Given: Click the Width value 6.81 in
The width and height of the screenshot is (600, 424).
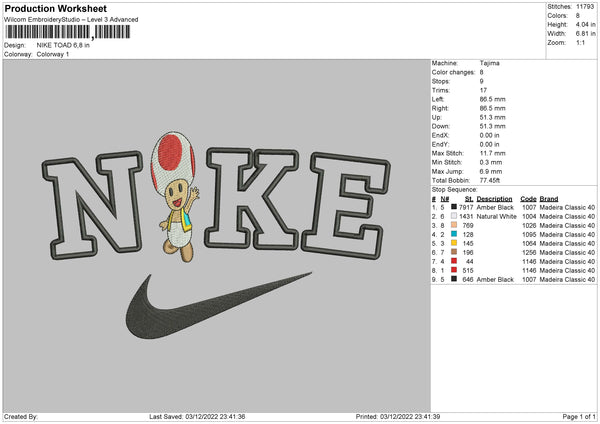Looking at the screenshot, I should [x=585, y=34].
